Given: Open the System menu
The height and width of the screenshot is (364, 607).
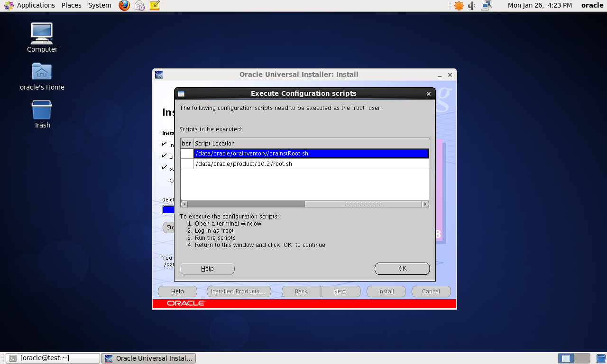Looking at the screenshot, I should coord(100,5).
